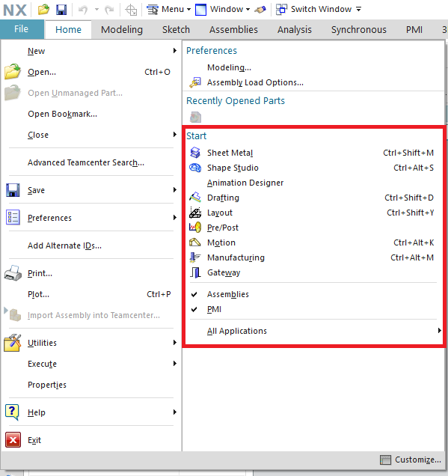Expand the New submenu arrow
This screenshot has height=476, width=448.
point(175,51)
